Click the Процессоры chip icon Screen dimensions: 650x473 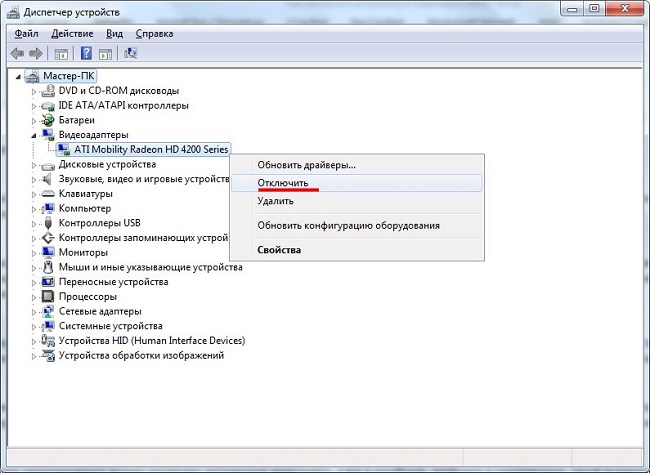(x=48, y=297)
